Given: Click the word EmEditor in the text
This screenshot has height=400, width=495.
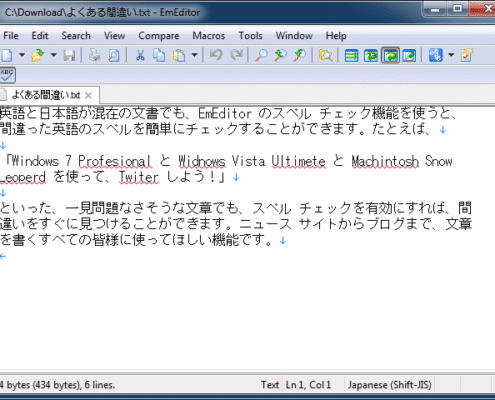Looking at the screenshot, I should tap(225, 114).
